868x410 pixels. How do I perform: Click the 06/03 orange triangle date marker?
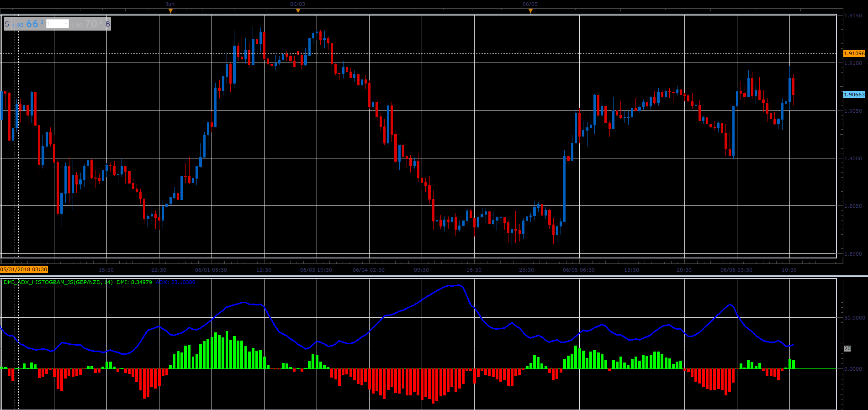[x=298, y=11]
